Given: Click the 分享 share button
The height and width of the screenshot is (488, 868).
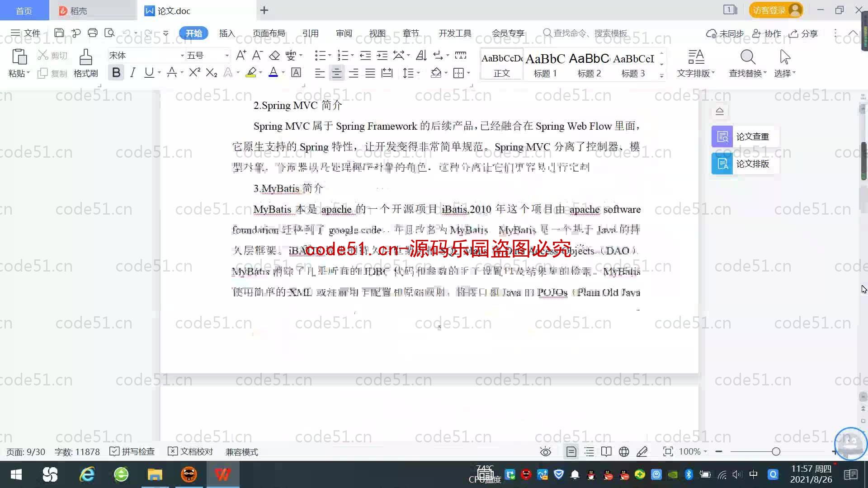Looking at the screenshot, I should [x=803, y=33].
